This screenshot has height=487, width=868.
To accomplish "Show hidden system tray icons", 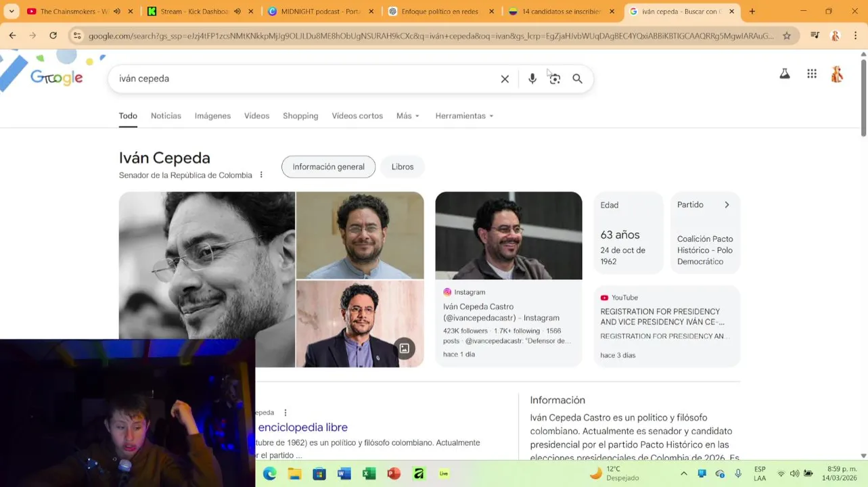I will (x=683, y=473).
